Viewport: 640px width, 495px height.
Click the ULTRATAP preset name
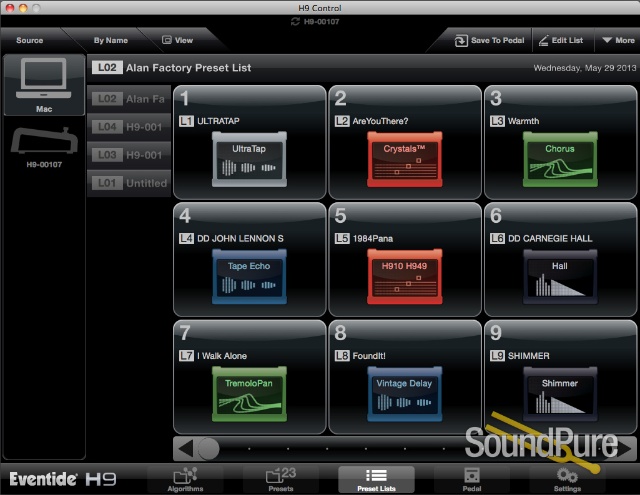coord(218,121)
